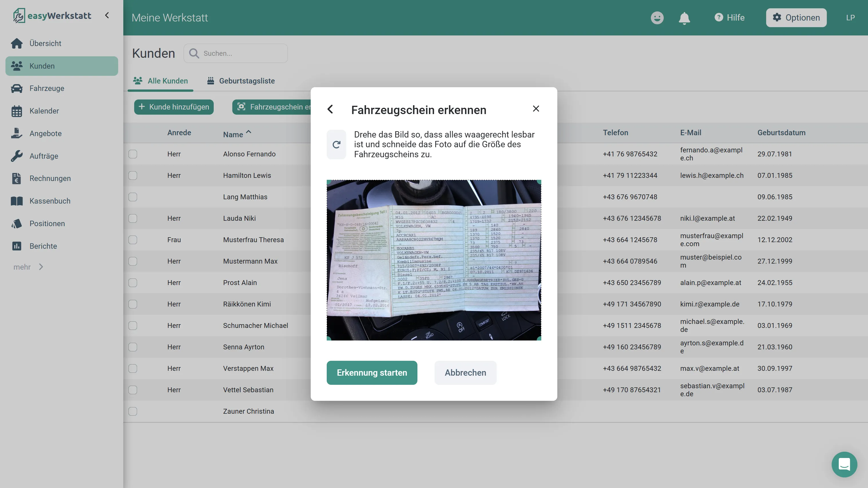Click the Telefon column header
Viewport: 868px width, 488px height.
[615, 133]
